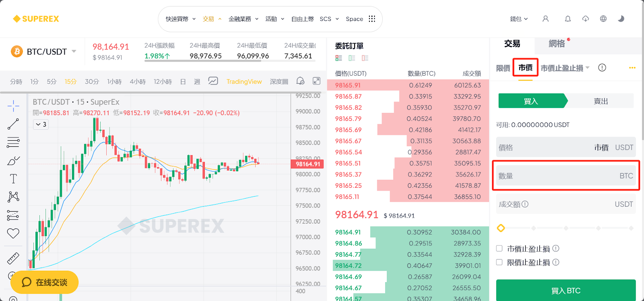Open the notifications bell icon
644x301 pixels.
[x=568, y=19]
